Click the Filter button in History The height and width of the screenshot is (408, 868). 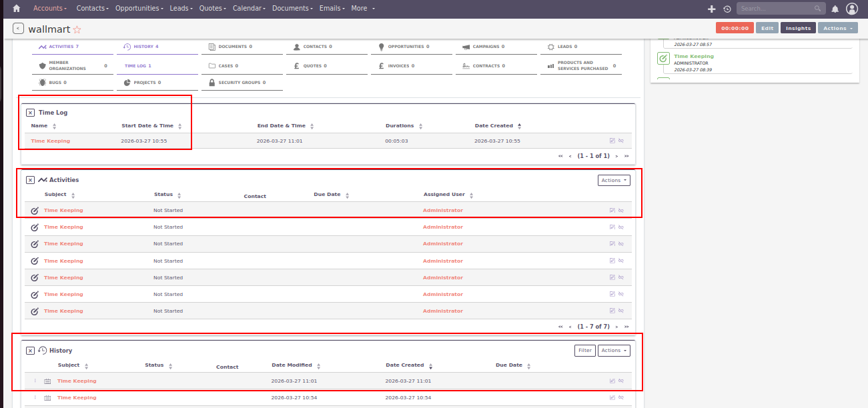[584, 351]
